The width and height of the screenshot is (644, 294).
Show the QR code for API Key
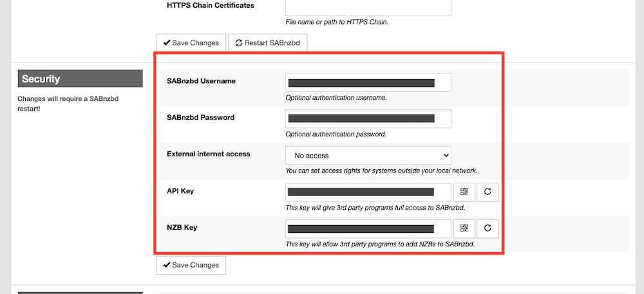click(x=464, y=192)
